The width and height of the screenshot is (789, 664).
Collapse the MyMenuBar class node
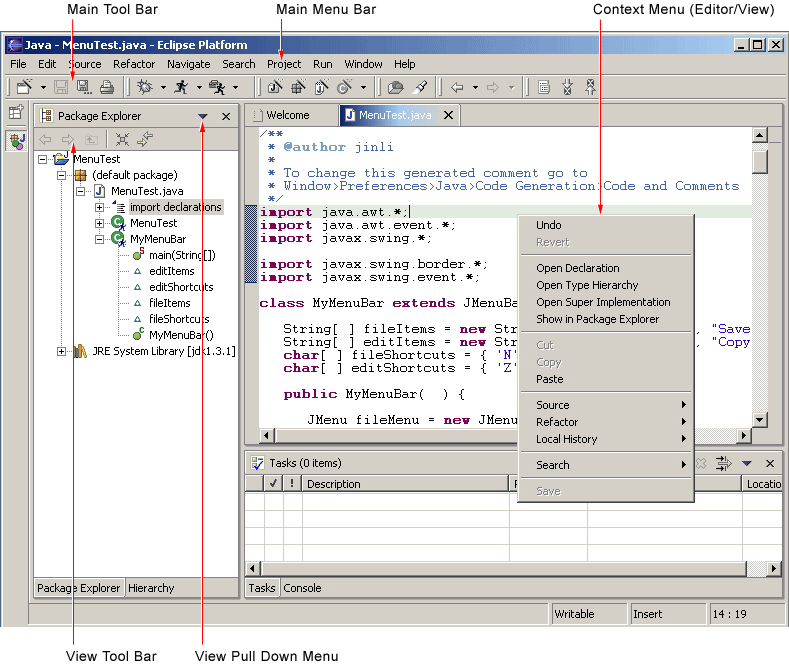click(100, 239)
